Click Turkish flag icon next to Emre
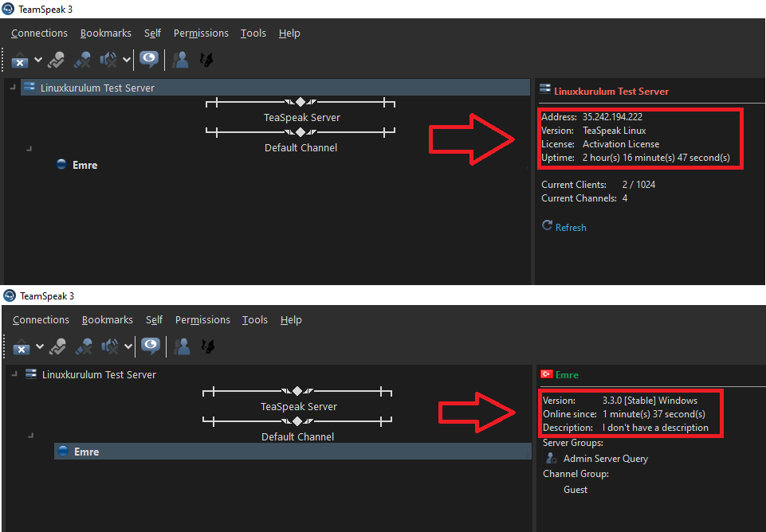The height and width of the screenshot is (532, 766). pyautogui.click(x=547, y=374)
